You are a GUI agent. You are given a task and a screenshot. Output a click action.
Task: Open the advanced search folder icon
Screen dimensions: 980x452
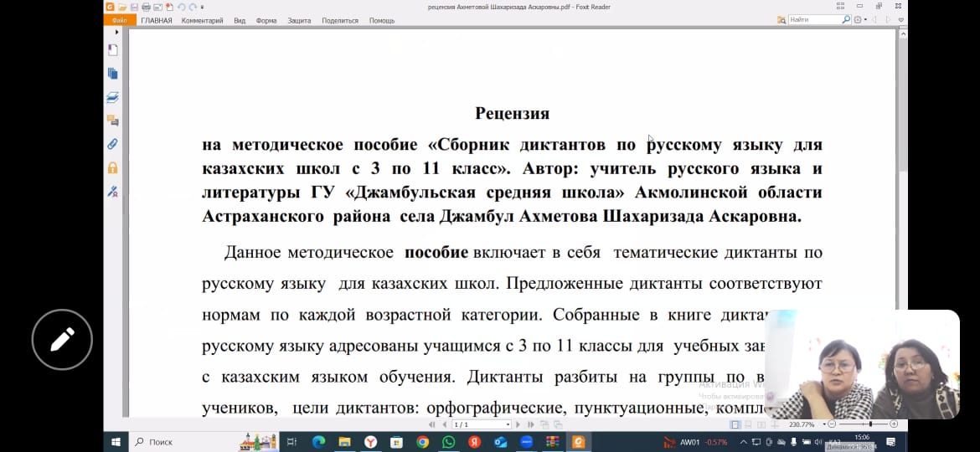pyautogui.click(x=781, y=20)
